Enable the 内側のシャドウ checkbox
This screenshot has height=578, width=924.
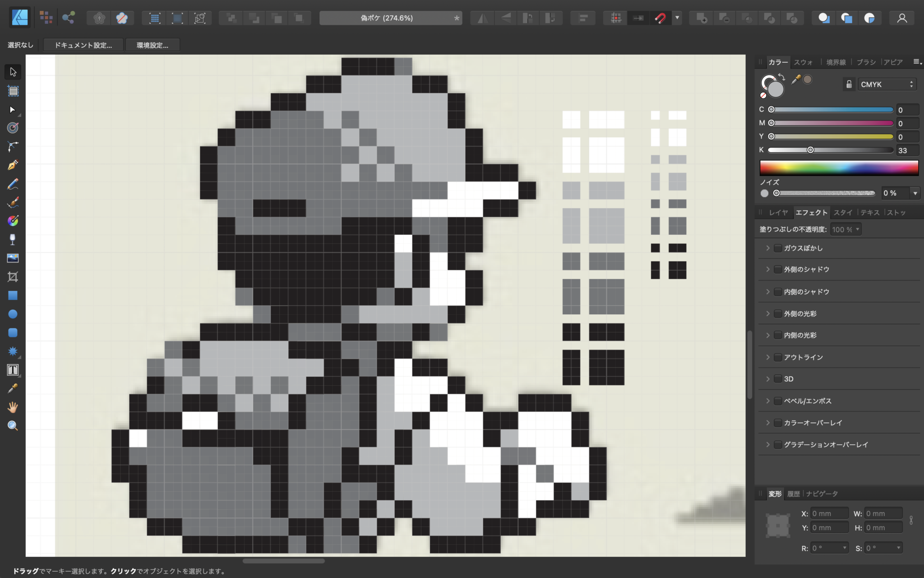pyautogui.click(x=778, y=292)
